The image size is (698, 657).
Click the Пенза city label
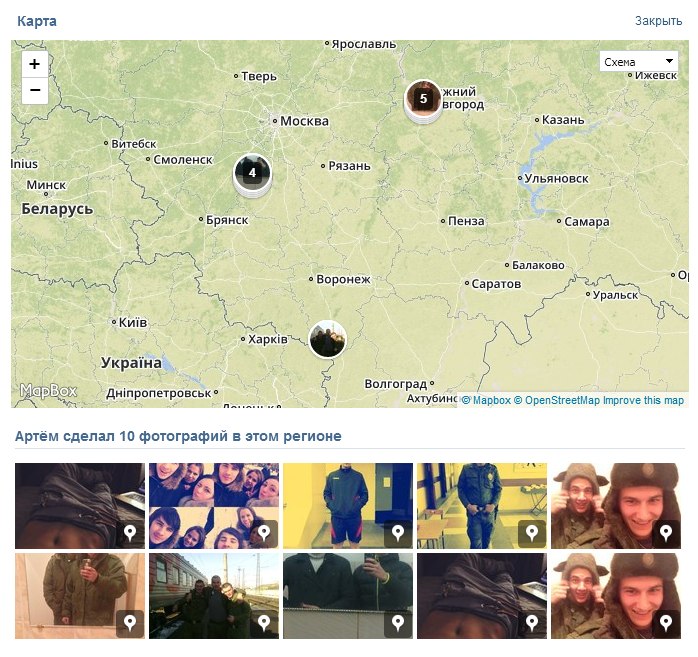[466, 221]
